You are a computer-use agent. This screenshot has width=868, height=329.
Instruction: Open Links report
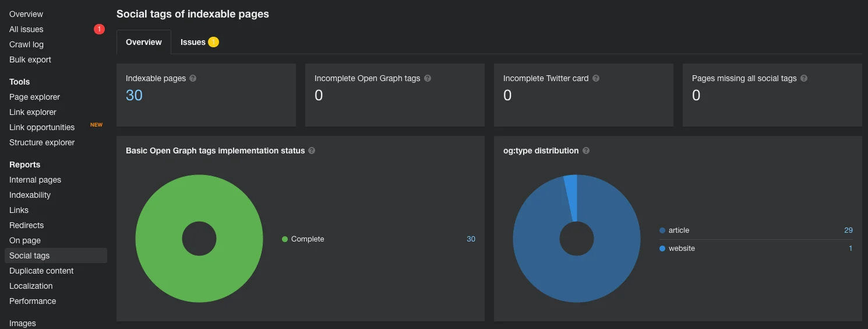click(19, 210)
